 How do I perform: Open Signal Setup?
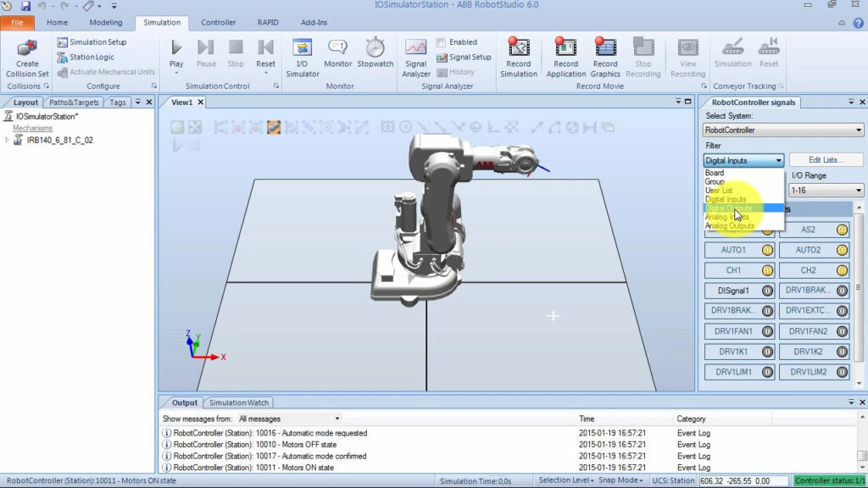click(464, 57)
